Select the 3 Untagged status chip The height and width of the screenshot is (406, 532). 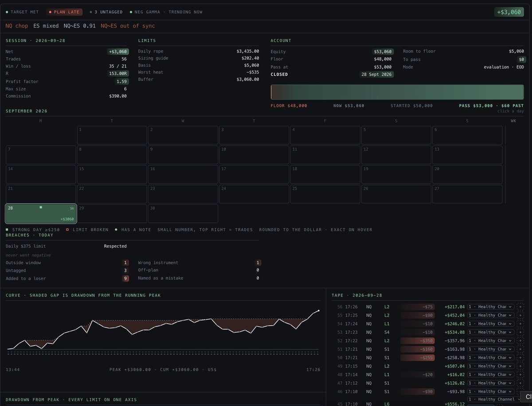[106, 12]
